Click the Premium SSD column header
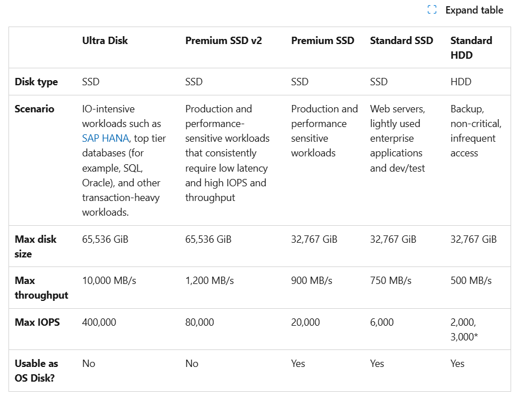532x398 pixels. tap(323, 41)
